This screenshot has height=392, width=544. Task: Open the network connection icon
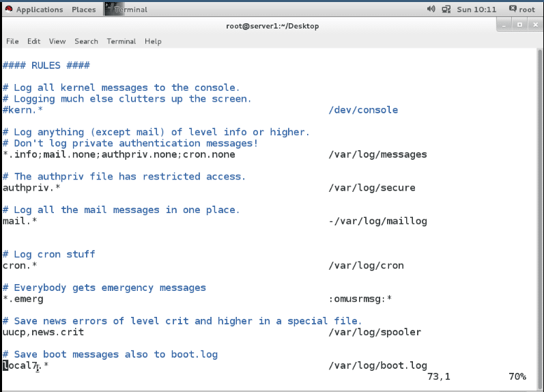point(446,10)
